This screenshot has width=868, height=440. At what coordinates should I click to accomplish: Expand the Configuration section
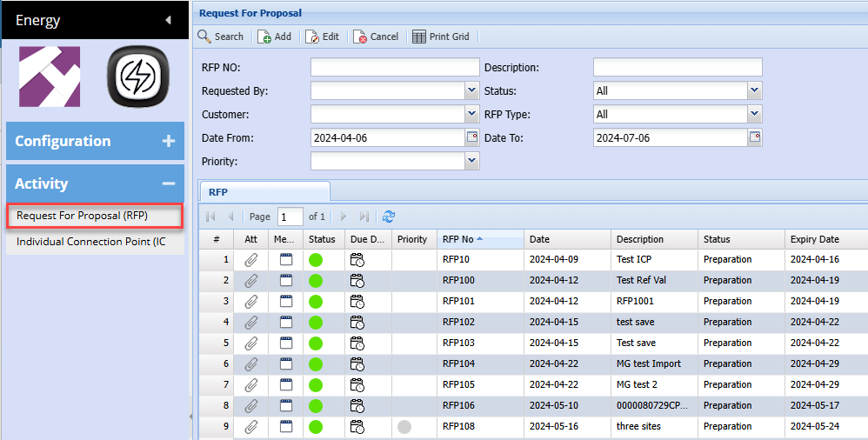[168, 141]
